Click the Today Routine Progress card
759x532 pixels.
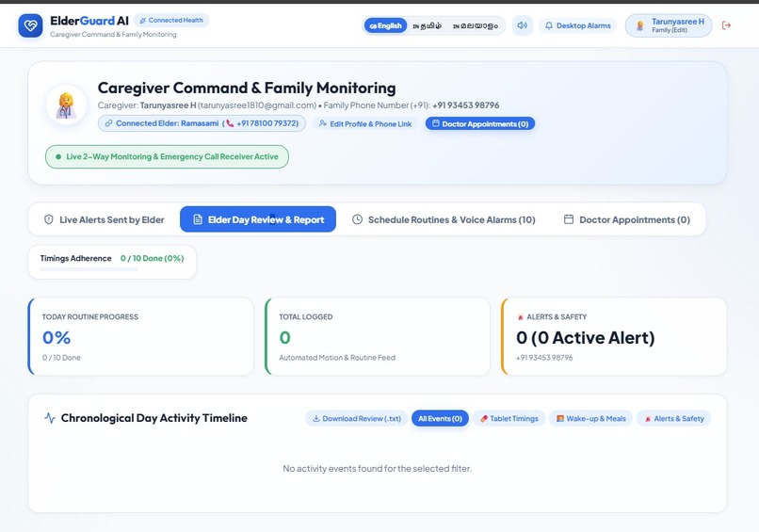click(x=141, y=336)
